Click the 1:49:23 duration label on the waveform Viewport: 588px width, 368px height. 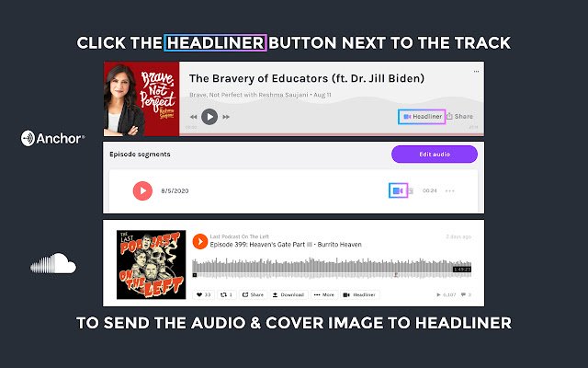click(461, 270)
